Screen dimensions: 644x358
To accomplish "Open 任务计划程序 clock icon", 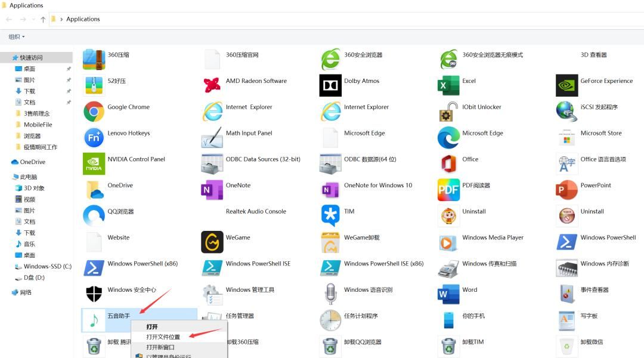I will coord(330,320).
